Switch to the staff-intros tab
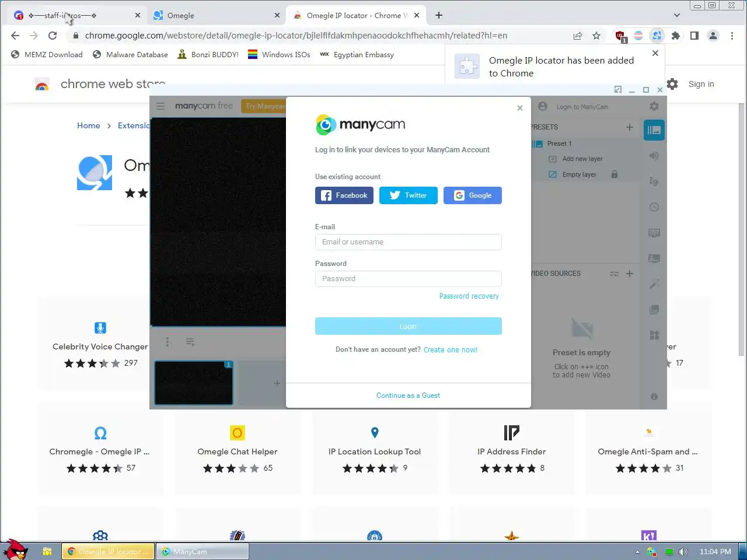Screen dimensions: 747x560 [77, 15]
